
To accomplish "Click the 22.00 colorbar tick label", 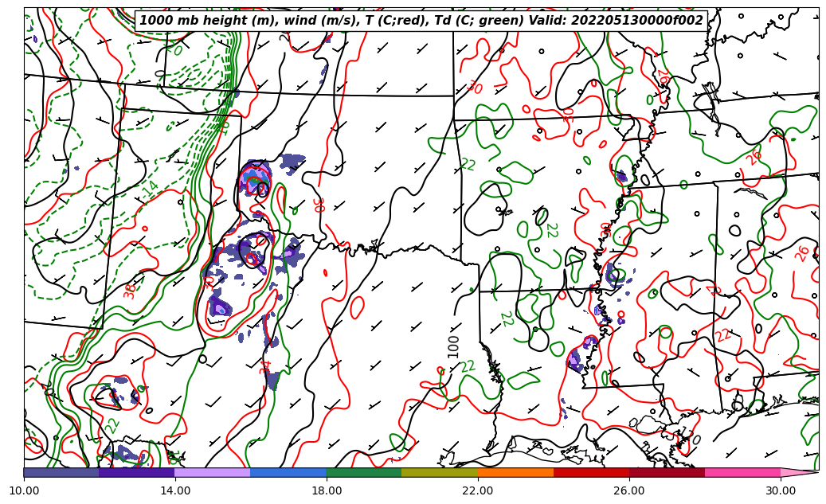I will [478, 490].
